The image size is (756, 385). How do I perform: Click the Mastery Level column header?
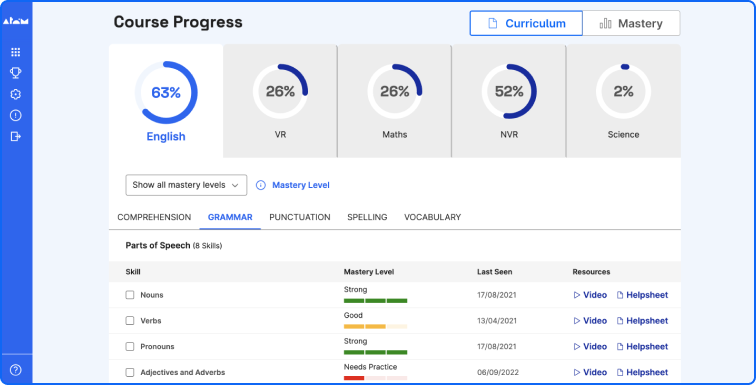click(369, 272)
